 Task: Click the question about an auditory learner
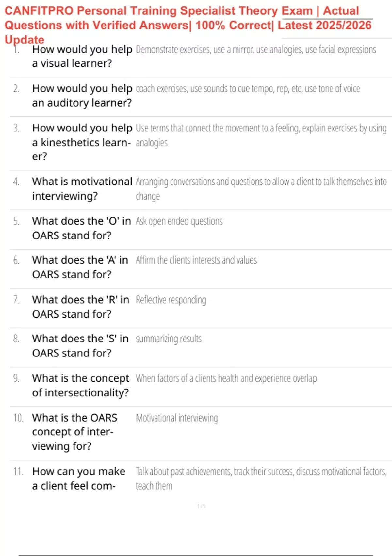coord(82,96)
